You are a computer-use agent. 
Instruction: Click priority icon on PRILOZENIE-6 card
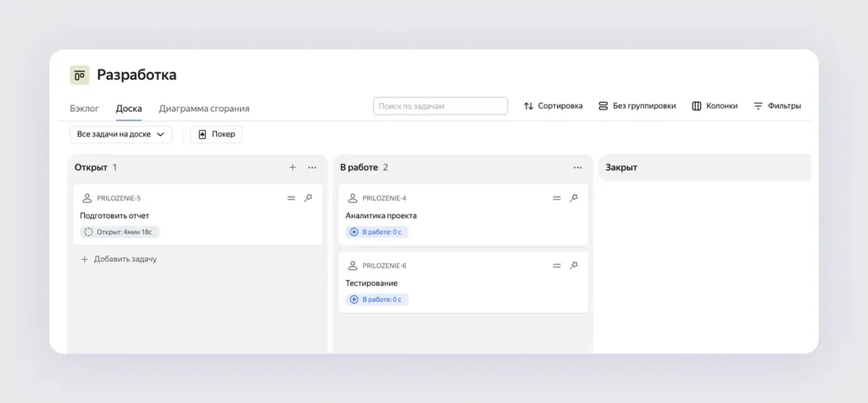pos(557,266)
